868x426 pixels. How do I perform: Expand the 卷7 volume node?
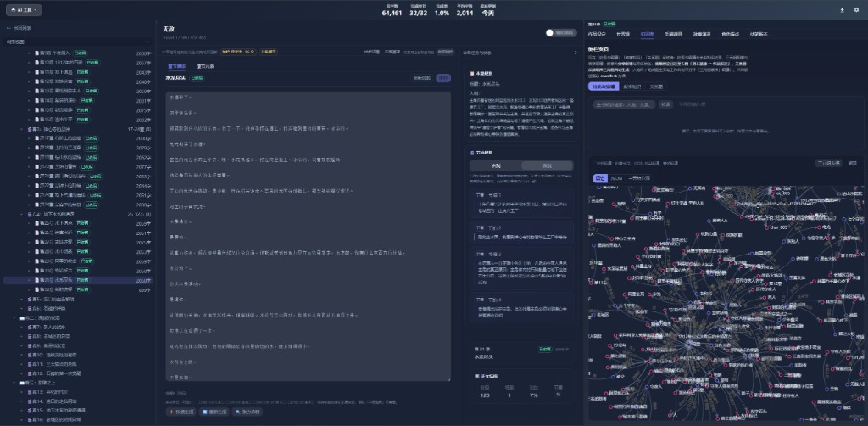pyautogui.click(x=21, y=327)
